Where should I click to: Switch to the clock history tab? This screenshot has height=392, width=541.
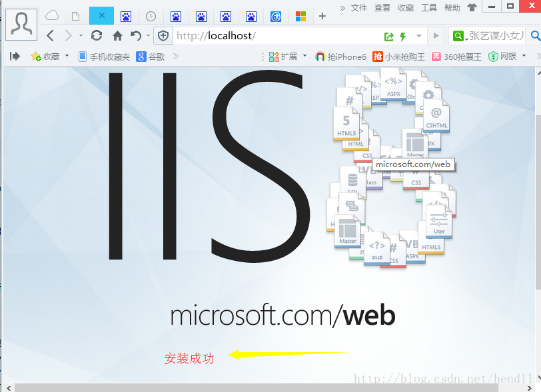pyautogui.click(x=151, y=16)
